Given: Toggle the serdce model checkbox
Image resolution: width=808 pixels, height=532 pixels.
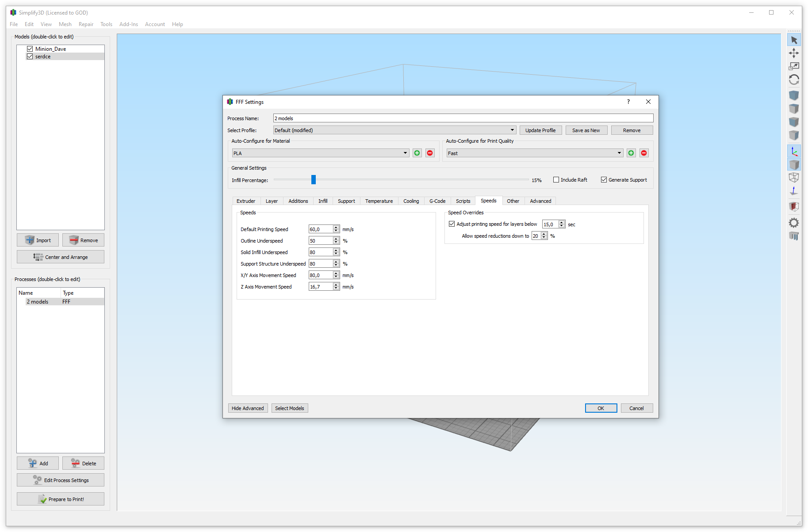Looking at the screenshot, I should click(x=30, y=57).
